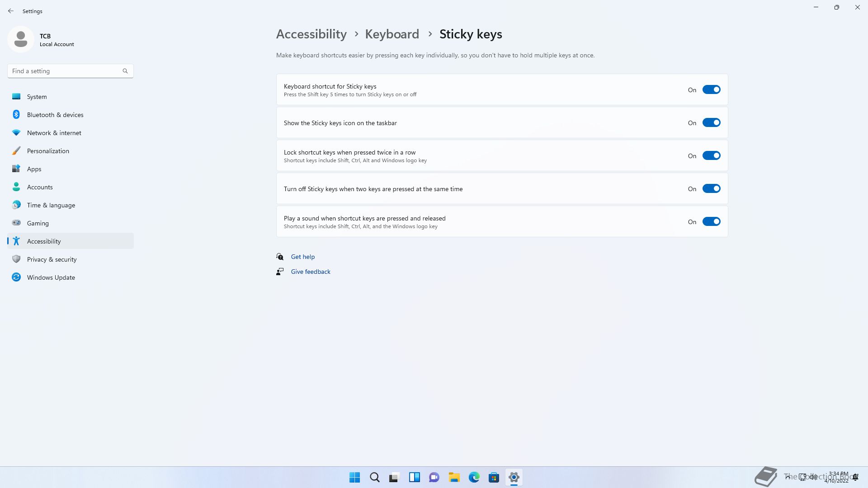Click the TCB Local Account name
The image size is (868, 488).
(57, 40)
